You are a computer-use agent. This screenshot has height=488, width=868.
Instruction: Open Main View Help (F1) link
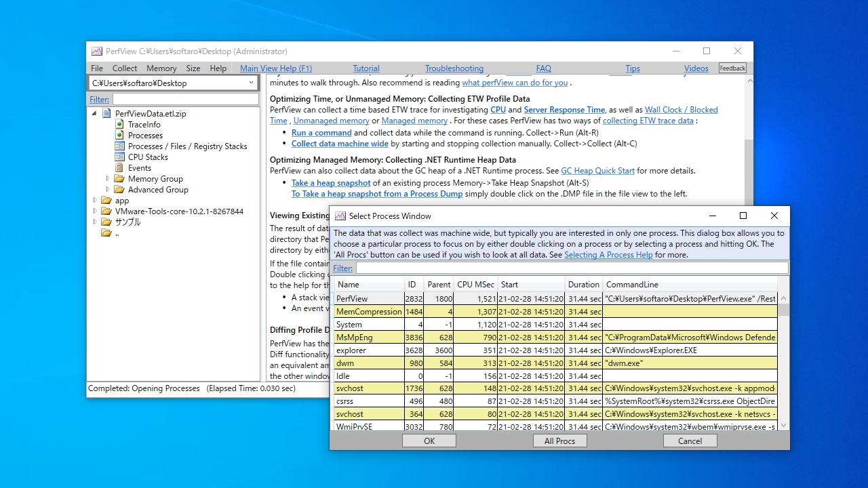pos(276,68)
